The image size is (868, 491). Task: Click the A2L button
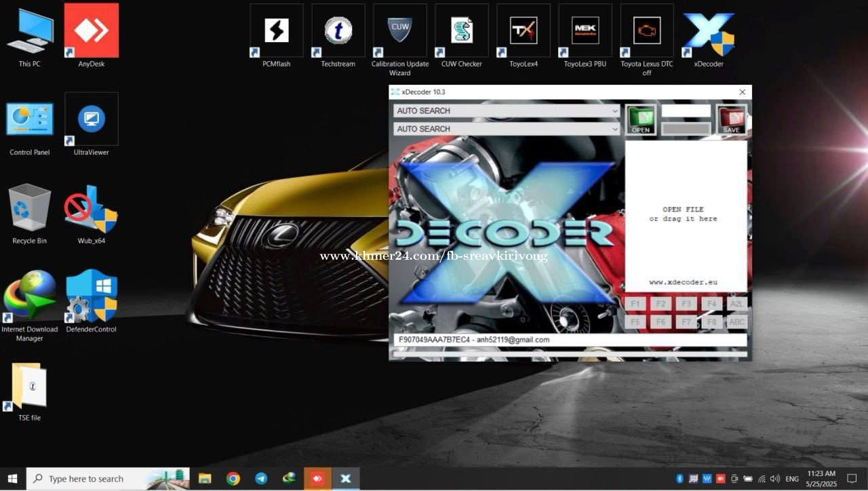[x=736, y=304]
